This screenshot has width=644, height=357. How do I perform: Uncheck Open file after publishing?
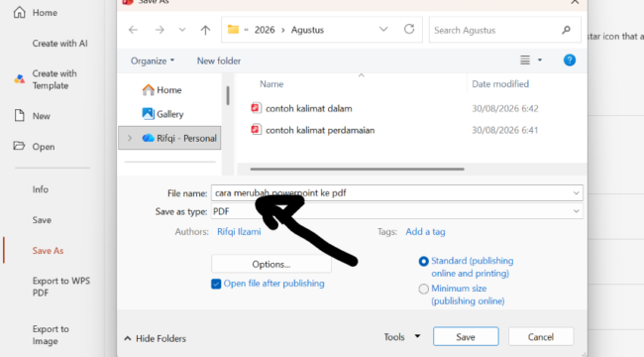tap(216, 284)
